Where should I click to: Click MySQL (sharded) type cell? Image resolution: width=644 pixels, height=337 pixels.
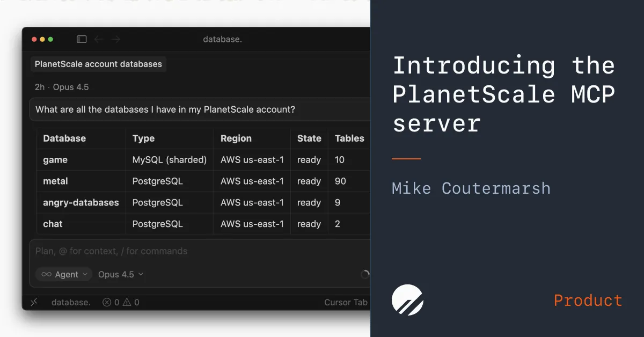tap(170, 160)
